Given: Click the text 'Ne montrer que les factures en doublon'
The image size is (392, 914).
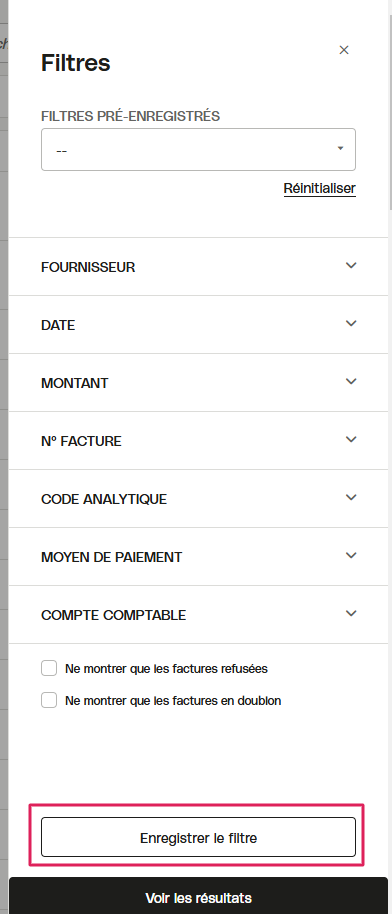Looking at the screenshot, I should pos(173,701).
